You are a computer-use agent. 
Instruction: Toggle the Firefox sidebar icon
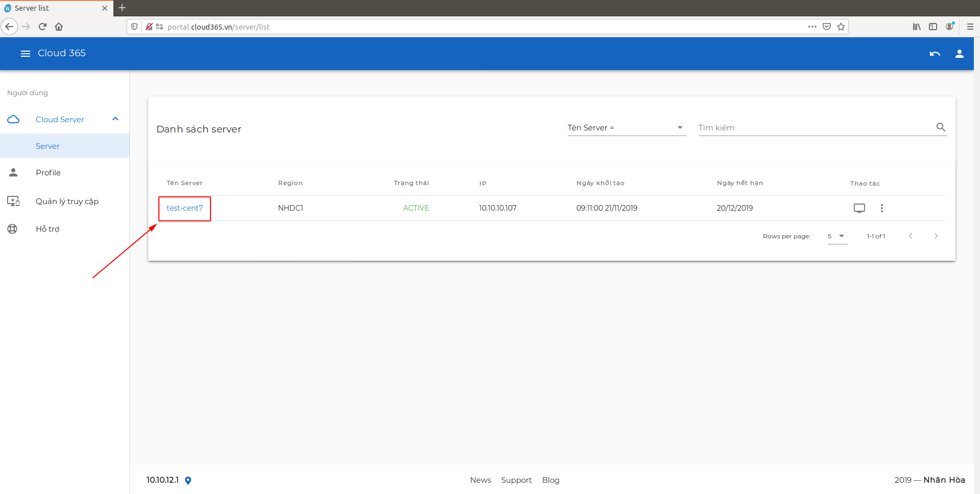[933, 27]
